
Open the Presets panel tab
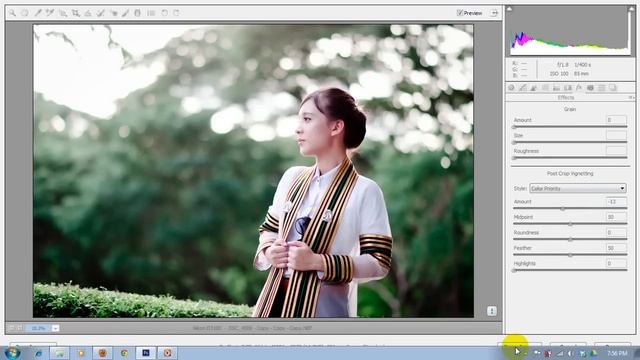(602, 88)
